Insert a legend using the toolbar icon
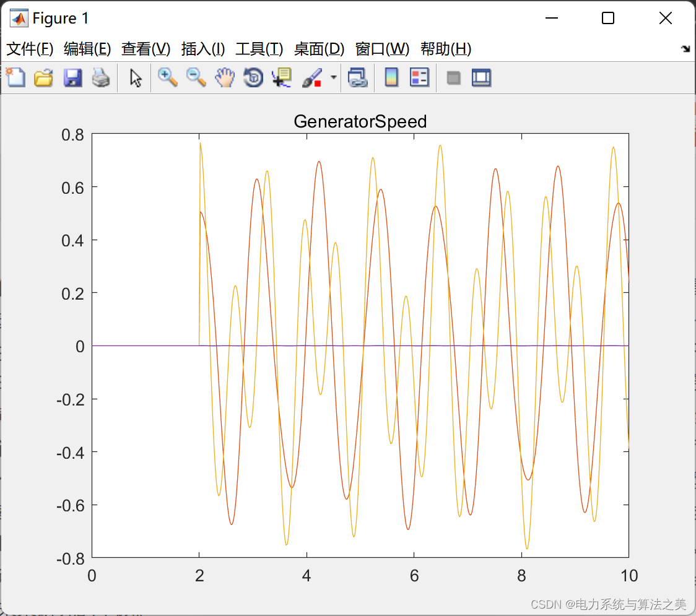This screenshot has height=616, width=696. pos(419,77)
